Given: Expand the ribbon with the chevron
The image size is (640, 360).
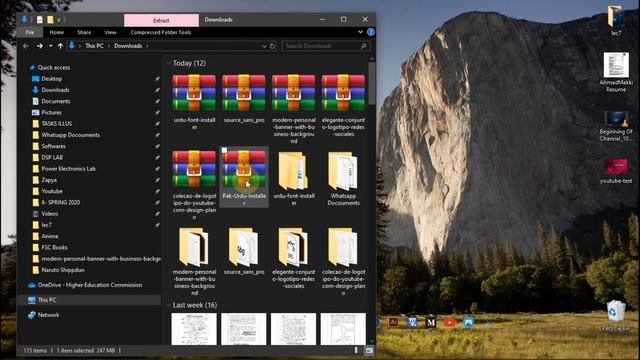Looking at the screenshot, I should click(360, 32).
